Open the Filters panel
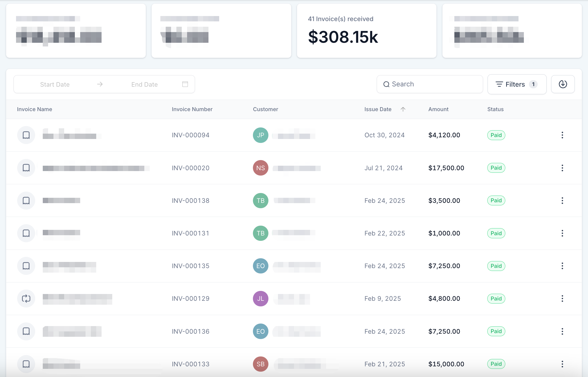Viewport: 588px width, 377px height. (517, 84)
